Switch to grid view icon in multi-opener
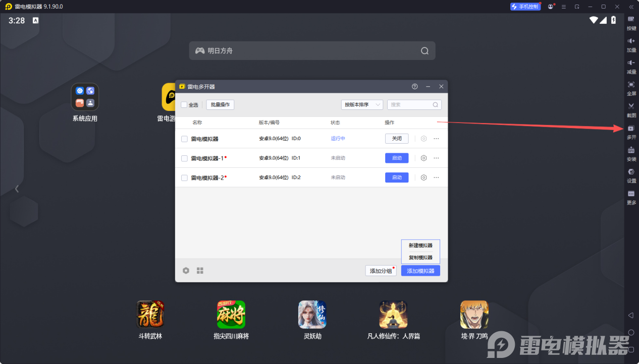This screenshot has width=639, height=364. tap(200, 271)
